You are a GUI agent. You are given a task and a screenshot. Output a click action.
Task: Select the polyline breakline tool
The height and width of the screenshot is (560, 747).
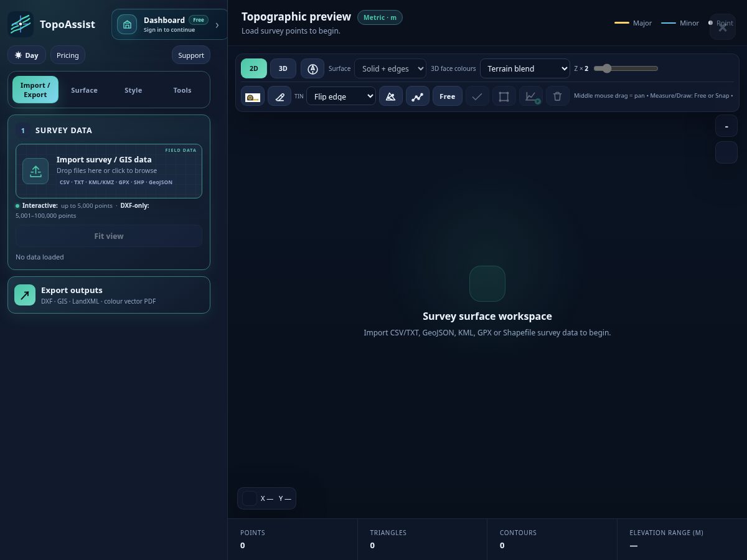418,96
